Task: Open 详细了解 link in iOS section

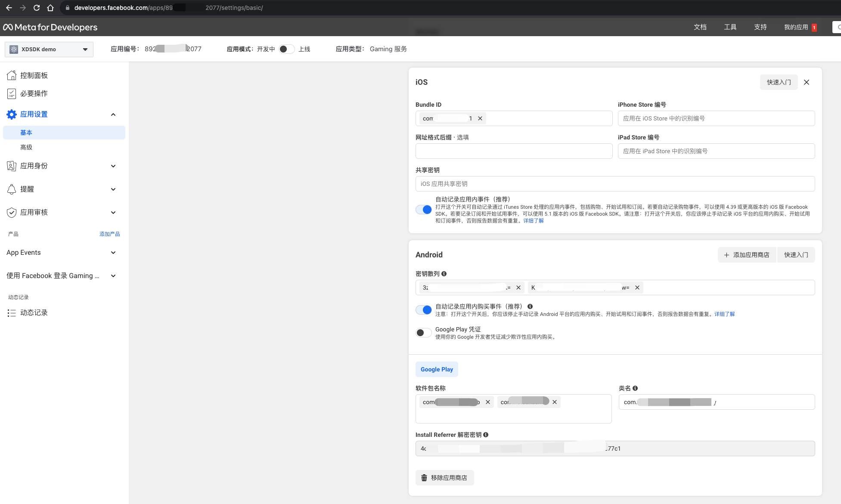Action: 534,221
